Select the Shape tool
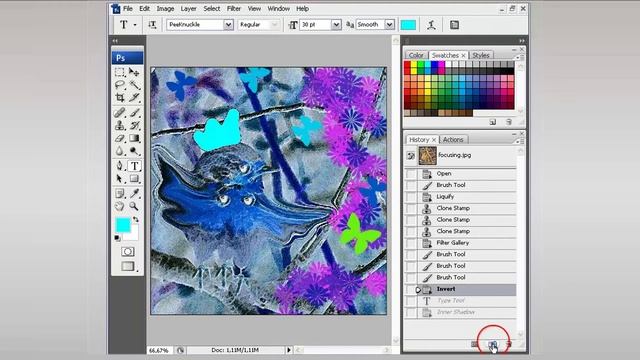Image resolution: width=640 pixels, height=360 pixels. pyautogui.click(x=134, y=179)
